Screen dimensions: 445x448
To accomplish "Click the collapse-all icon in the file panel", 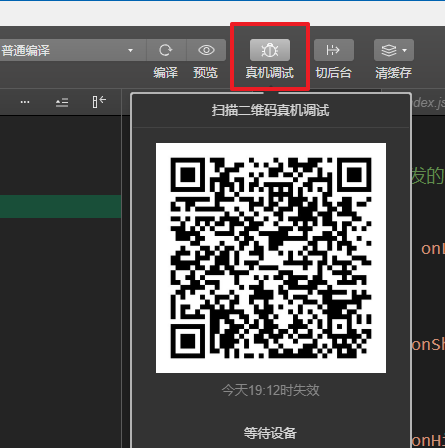I will click(x=62, y=102).
